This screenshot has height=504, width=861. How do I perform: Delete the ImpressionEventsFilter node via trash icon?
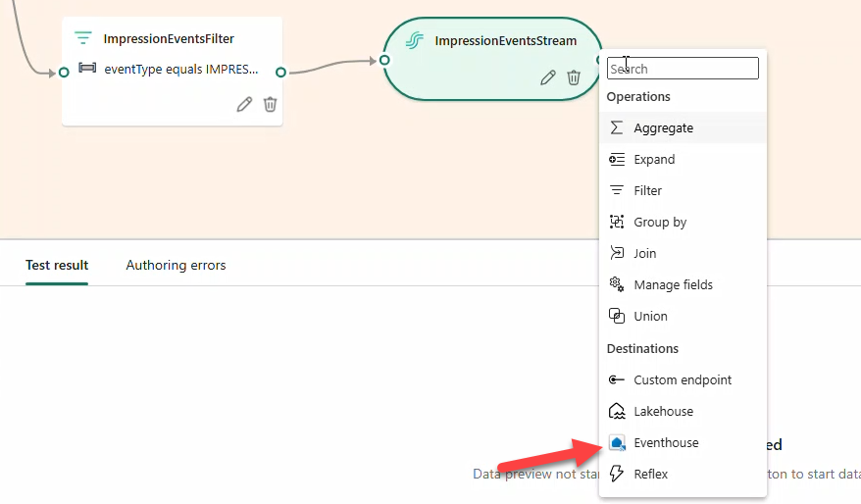[271, 104]
